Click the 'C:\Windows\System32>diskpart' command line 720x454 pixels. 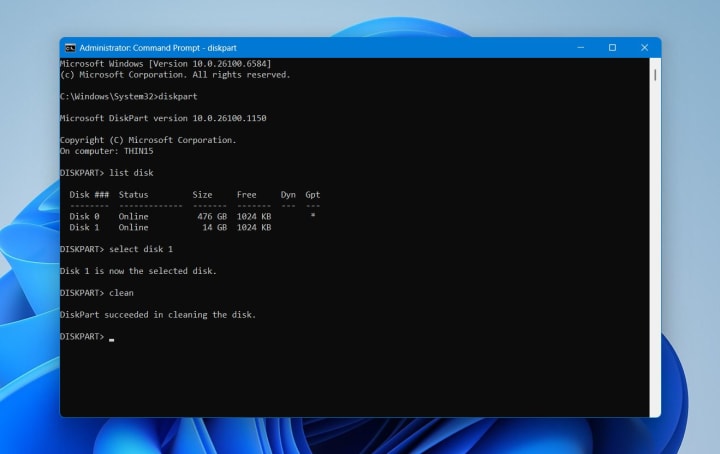[x=129, y=96]
